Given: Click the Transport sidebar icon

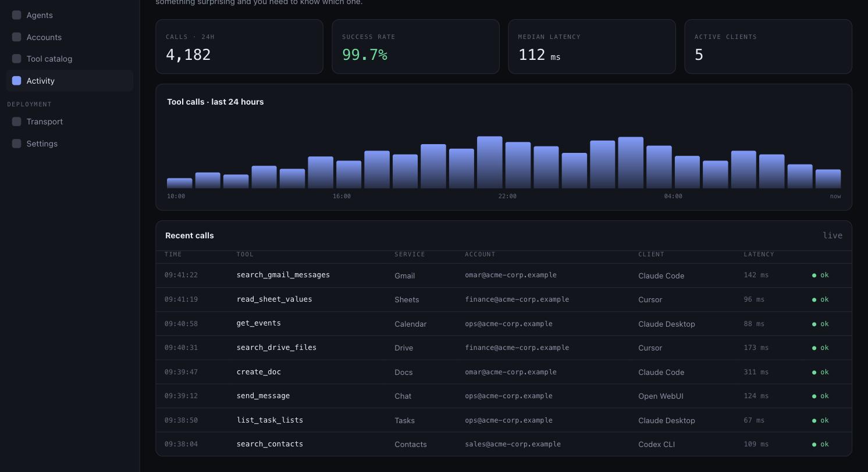Looking at the screenshot, I should (x=16, y=121).
